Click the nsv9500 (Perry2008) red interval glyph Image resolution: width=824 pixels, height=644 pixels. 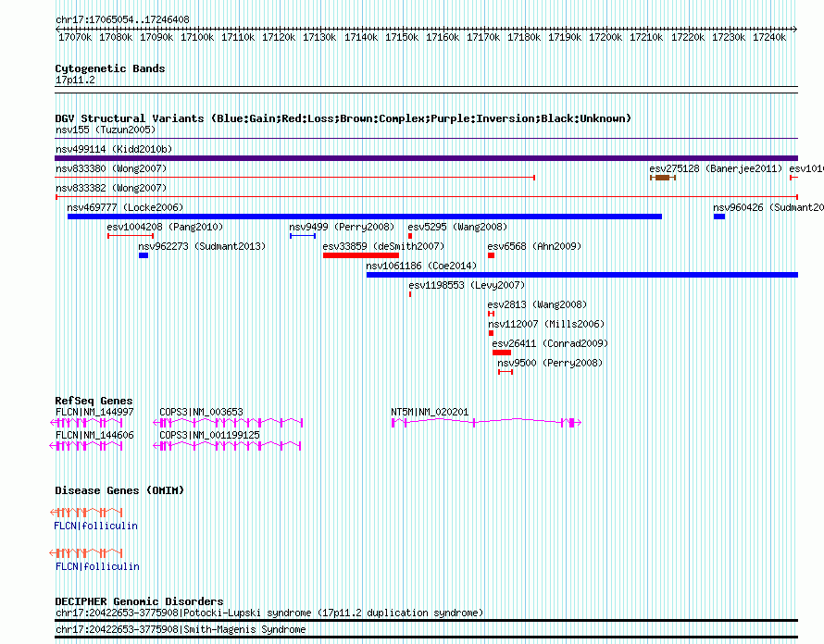(x=506, y=372)
